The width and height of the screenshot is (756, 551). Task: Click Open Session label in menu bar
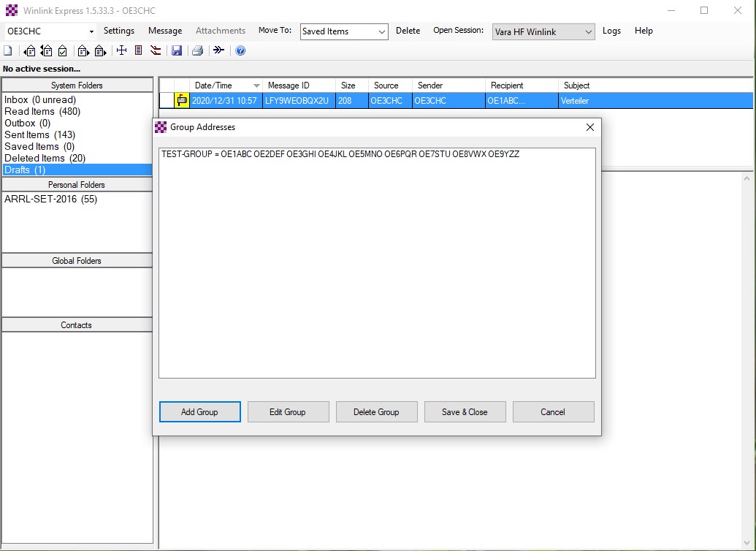pos(458,31)
